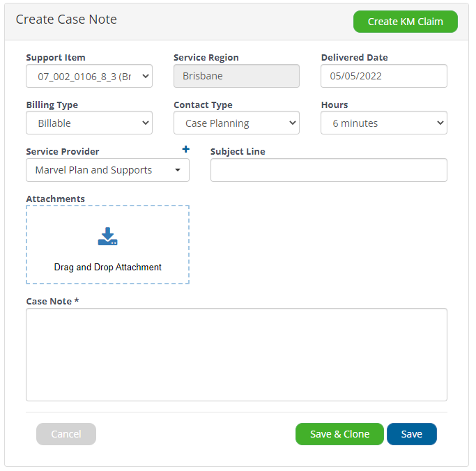Focus the Delivered Date field
The height and width of the screenshot is (471, 476).
(x=384, y=76)
